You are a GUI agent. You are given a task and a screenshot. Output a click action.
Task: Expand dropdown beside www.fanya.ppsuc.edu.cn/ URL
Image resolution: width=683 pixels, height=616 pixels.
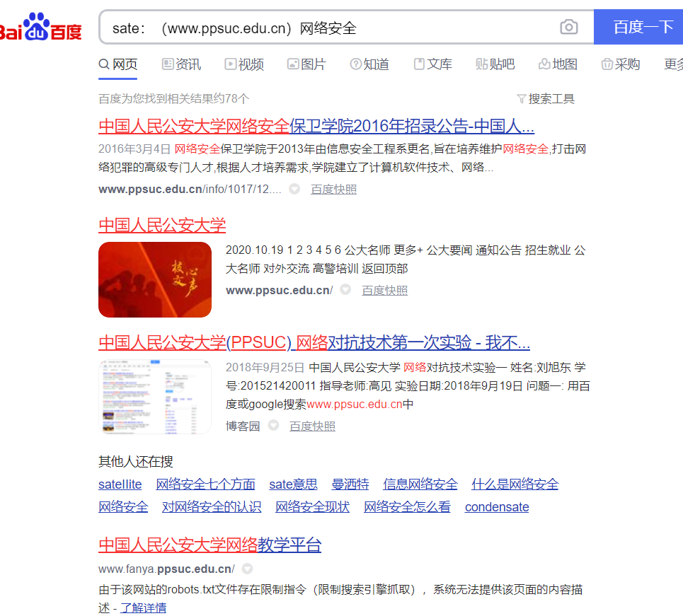[x=247, y=569]
